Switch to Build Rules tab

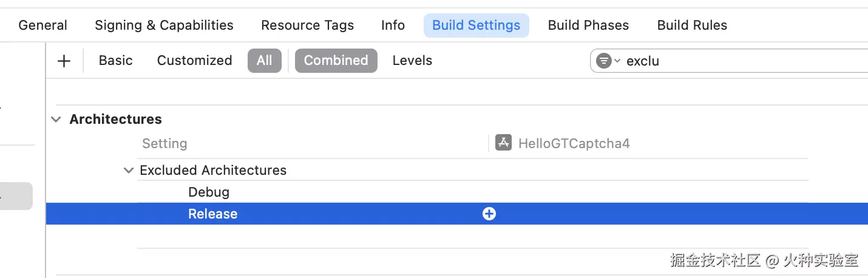[692, 25]
